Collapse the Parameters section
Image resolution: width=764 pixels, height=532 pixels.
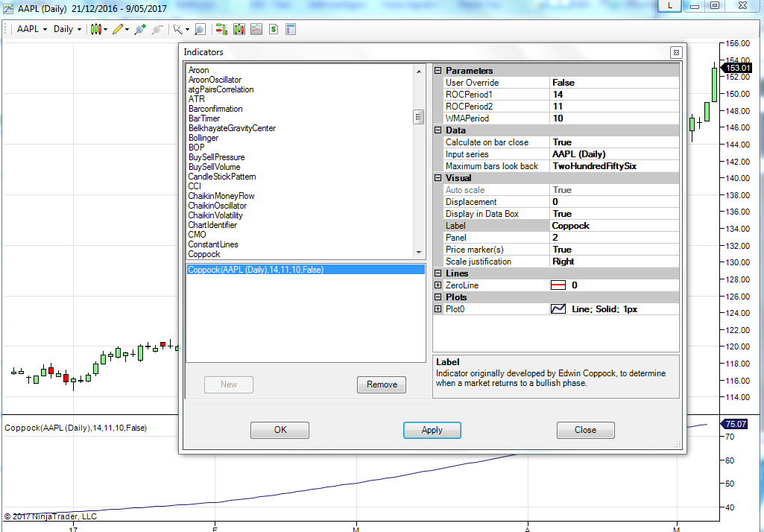coord(438,71)
